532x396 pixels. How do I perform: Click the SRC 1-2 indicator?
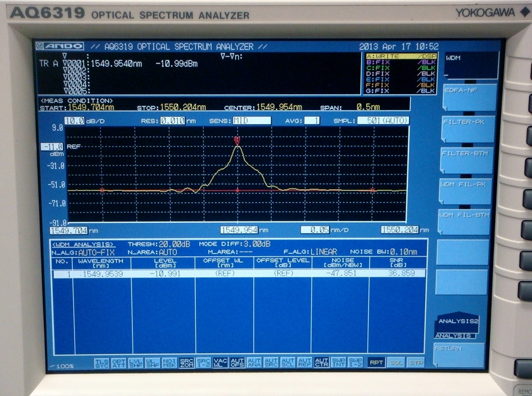pyautogui.click(x=203, y=363)
